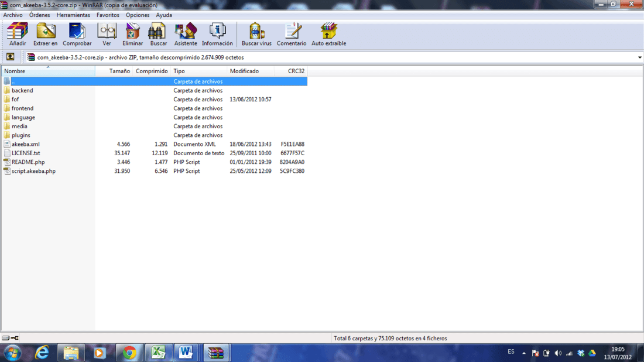Click the key password icon in status bar
The width and height of the screenshot is (644, 362).
15,338
